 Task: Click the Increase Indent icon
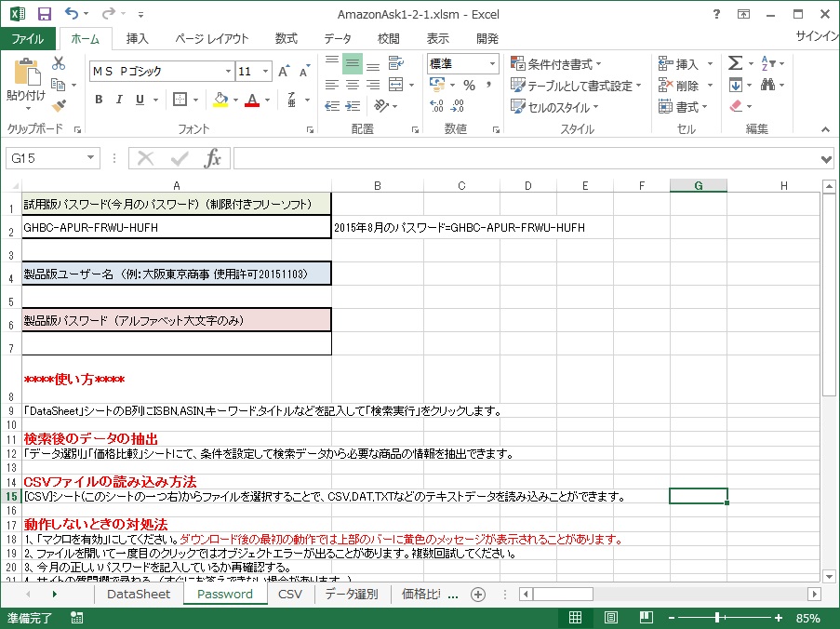pyautogui.click(x=353, y=106)
